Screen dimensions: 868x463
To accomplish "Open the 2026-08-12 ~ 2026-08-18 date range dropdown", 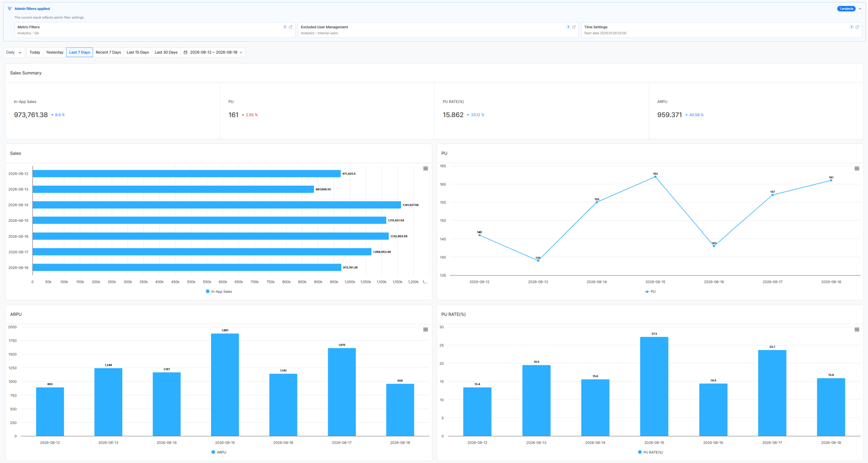I will (213, 53).
